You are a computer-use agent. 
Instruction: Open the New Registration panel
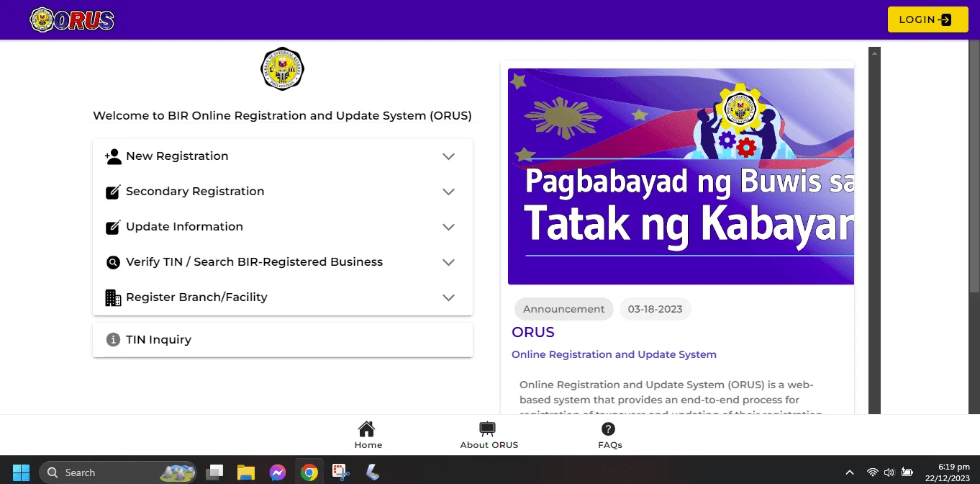click(x=283, y=156)
